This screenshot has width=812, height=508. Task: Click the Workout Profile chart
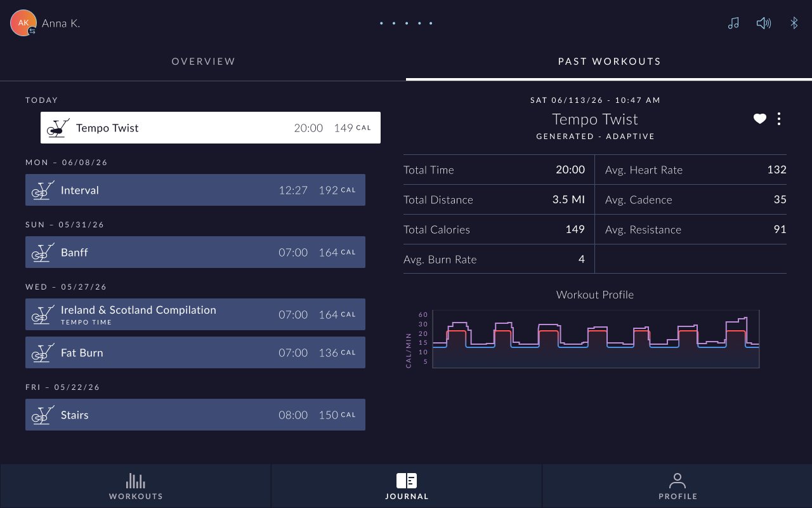[x=596, y=339]
